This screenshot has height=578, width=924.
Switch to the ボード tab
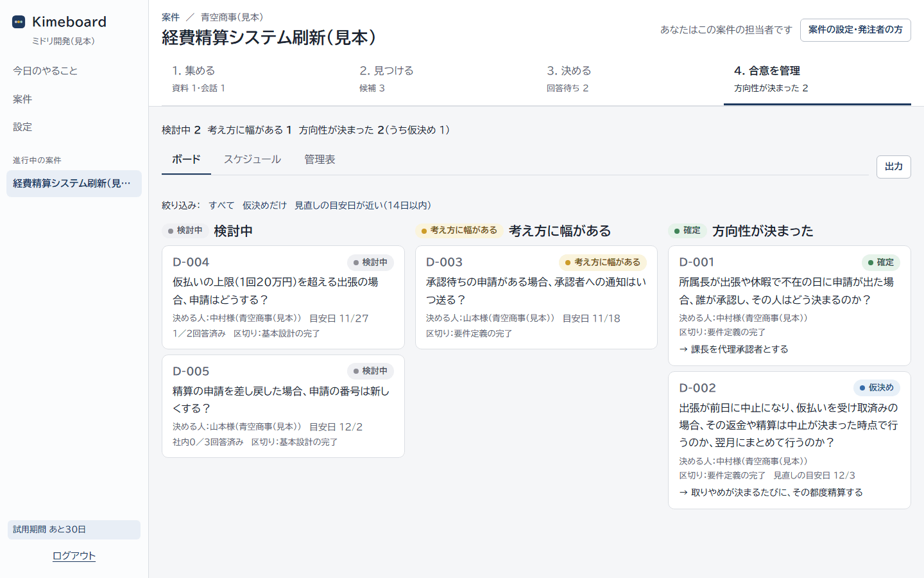[x=186, y=160]
